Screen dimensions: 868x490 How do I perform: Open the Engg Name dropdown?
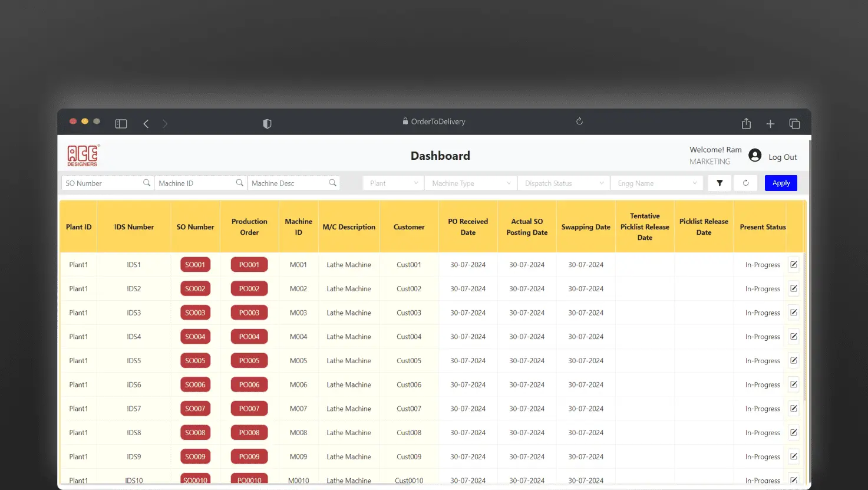pyautogui.click(x=656, y=183)
